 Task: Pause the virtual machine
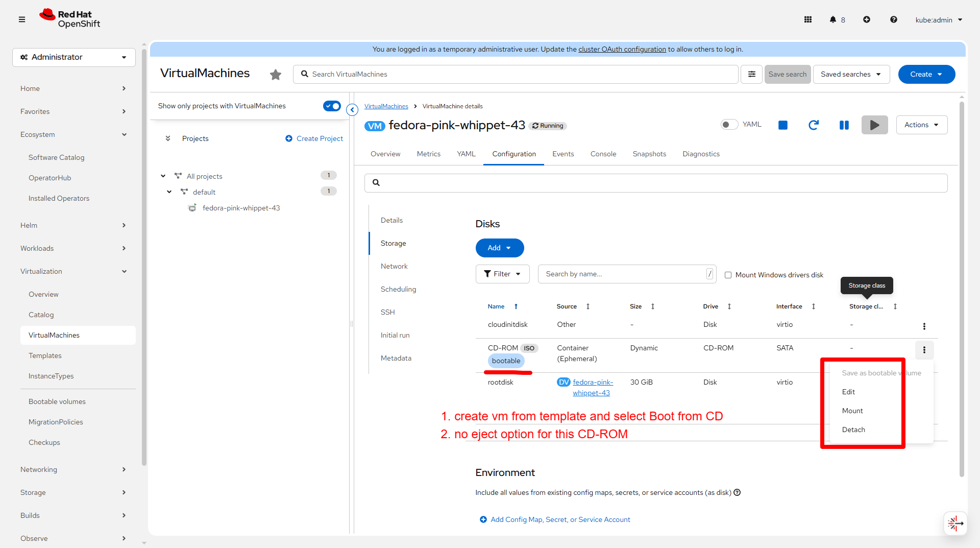coord(844,125)
